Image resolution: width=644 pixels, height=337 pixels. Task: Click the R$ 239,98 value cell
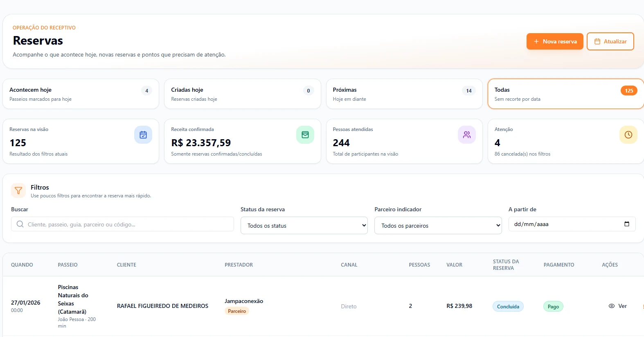click(459, 306)
